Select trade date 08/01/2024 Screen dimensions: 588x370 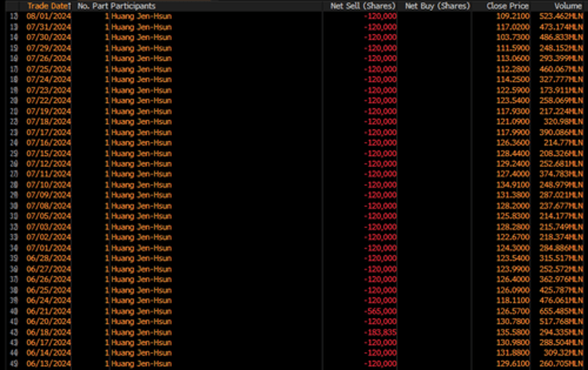49,16
